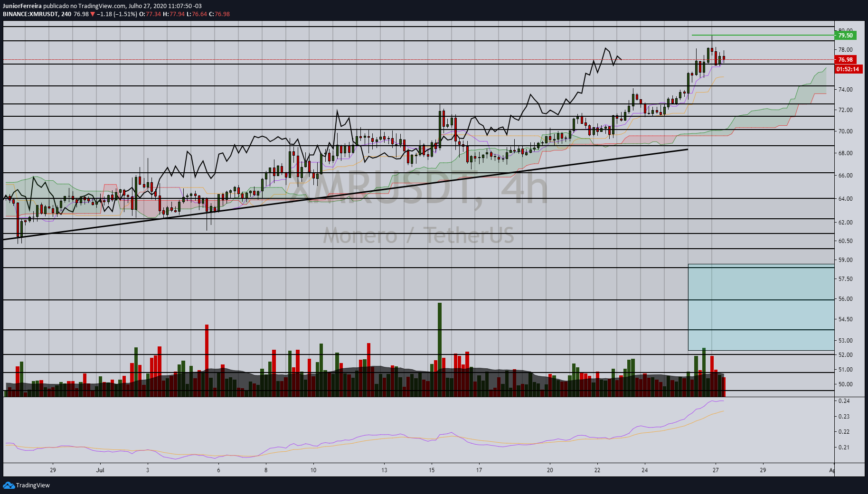
Task: Click the tall green volume bar
Action: click(440, 349)
